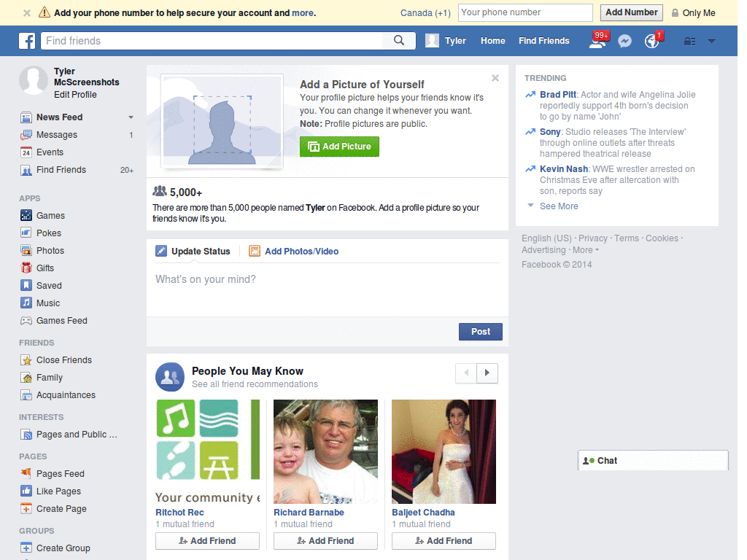Image resolution: width=747 pixels, height=560 pixels.
Task: Open Pages and Public interests icon
Action: pyautogui.click(x=26, y=435)
